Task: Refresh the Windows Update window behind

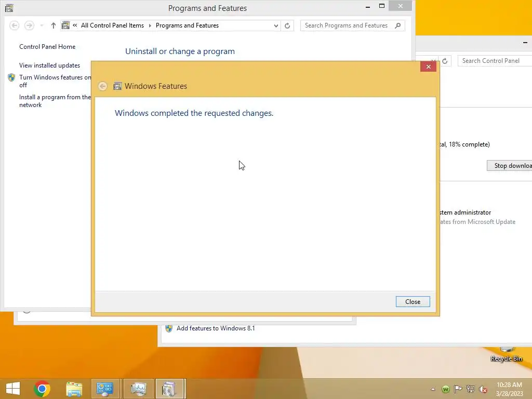Action: point(445,61)
